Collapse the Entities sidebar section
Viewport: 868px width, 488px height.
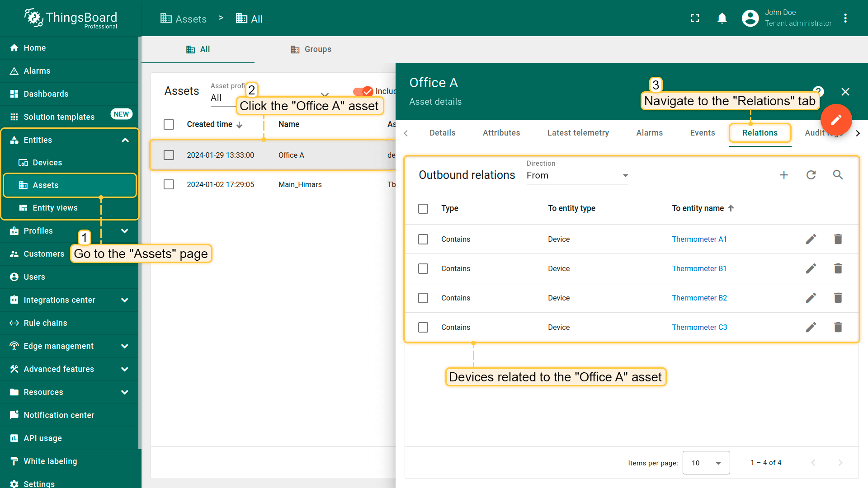(125, 140)
